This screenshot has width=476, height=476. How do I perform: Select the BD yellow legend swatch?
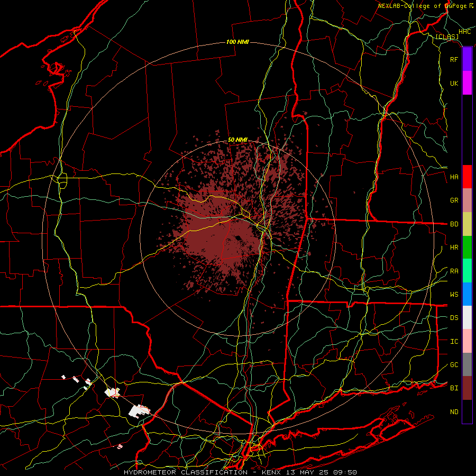[x=467, y=224]
